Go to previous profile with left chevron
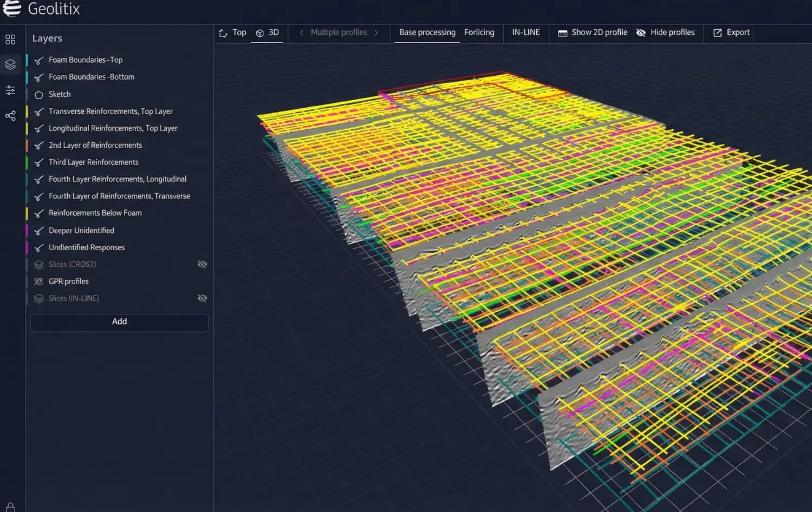The image size is (812, 512). tap(302, 32)
